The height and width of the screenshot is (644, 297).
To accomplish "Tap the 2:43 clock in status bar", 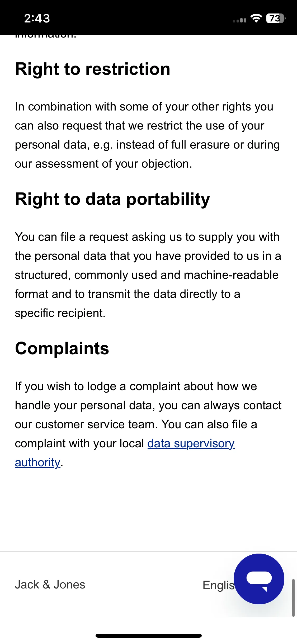I will click(37, 19).
